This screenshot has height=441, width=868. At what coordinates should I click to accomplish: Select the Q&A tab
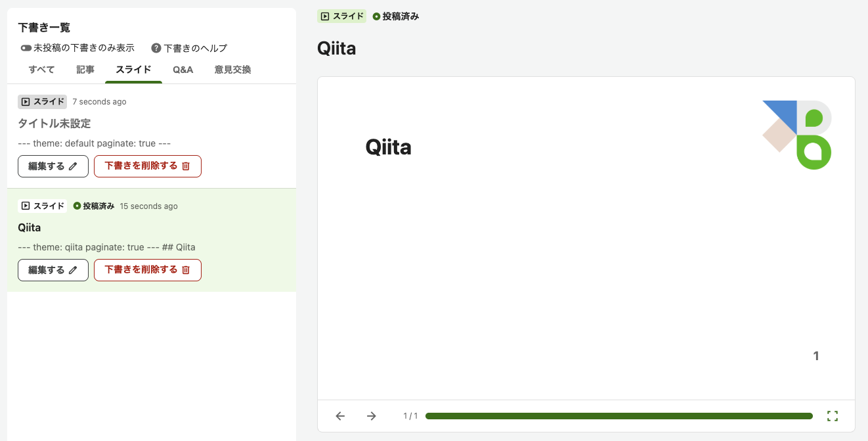click(x=183, y=70)
